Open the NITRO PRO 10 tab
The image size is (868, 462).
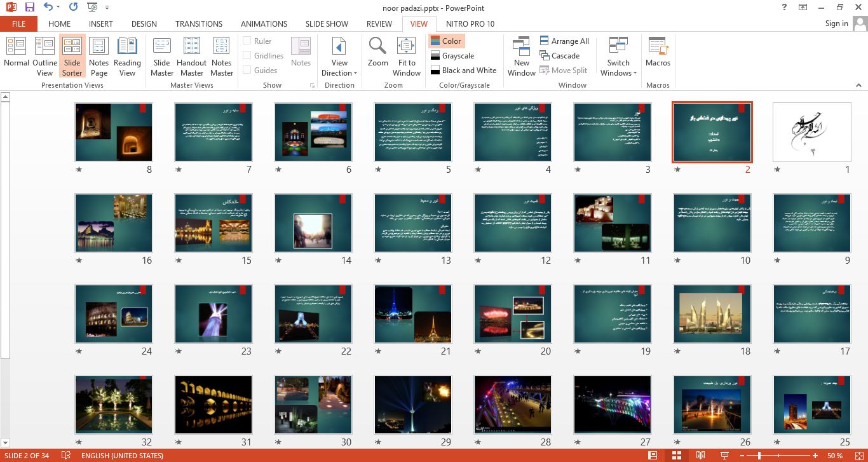[470, 24]
